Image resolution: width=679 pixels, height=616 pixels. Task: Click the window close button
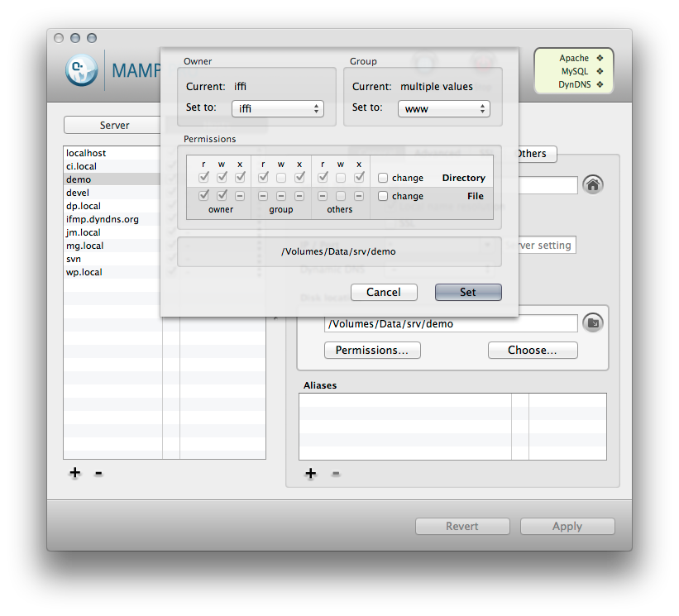[x=59, y=38]
